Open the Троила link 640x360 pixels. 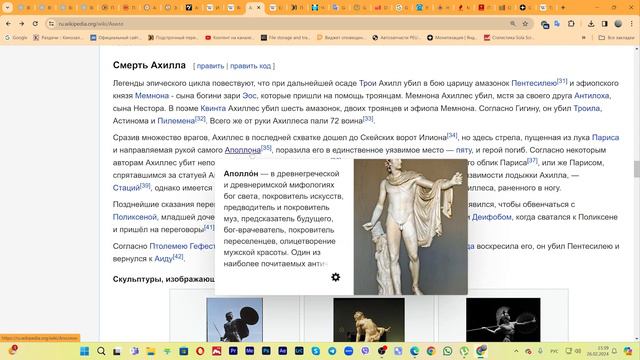click(587, 108)
